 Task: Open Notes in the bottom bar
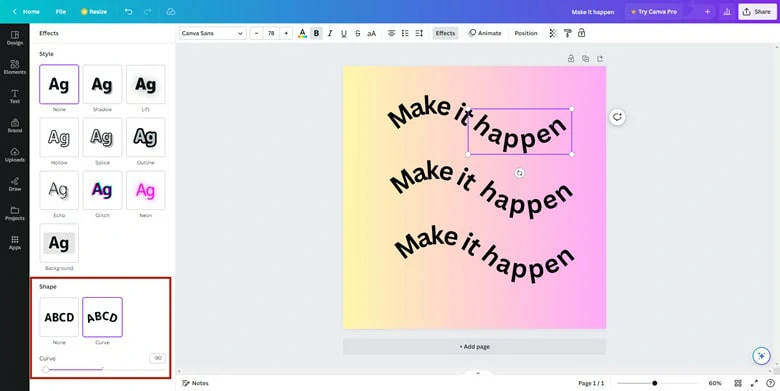195,383
